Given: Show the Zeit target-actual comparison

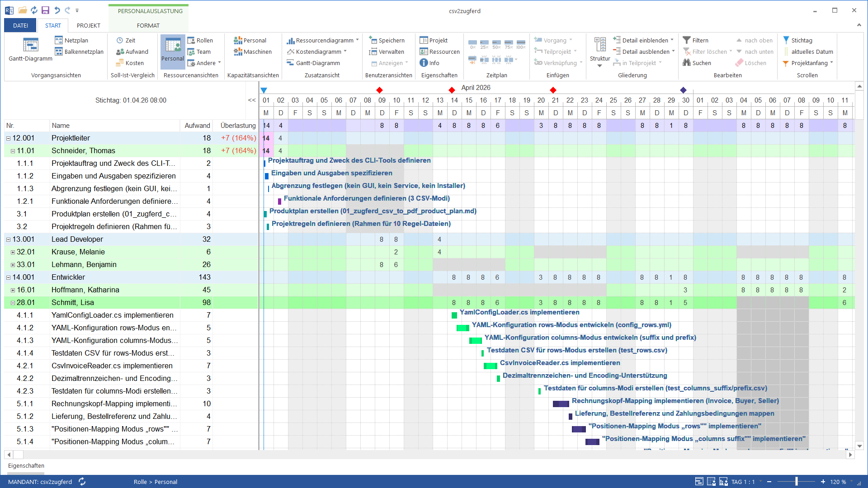Looking at the screenshot, I should (x=126, y=40).
